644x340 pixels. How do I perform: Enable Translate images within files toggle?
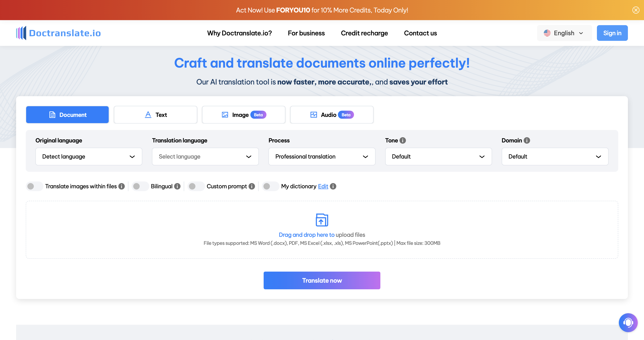(x=34, y=186)
